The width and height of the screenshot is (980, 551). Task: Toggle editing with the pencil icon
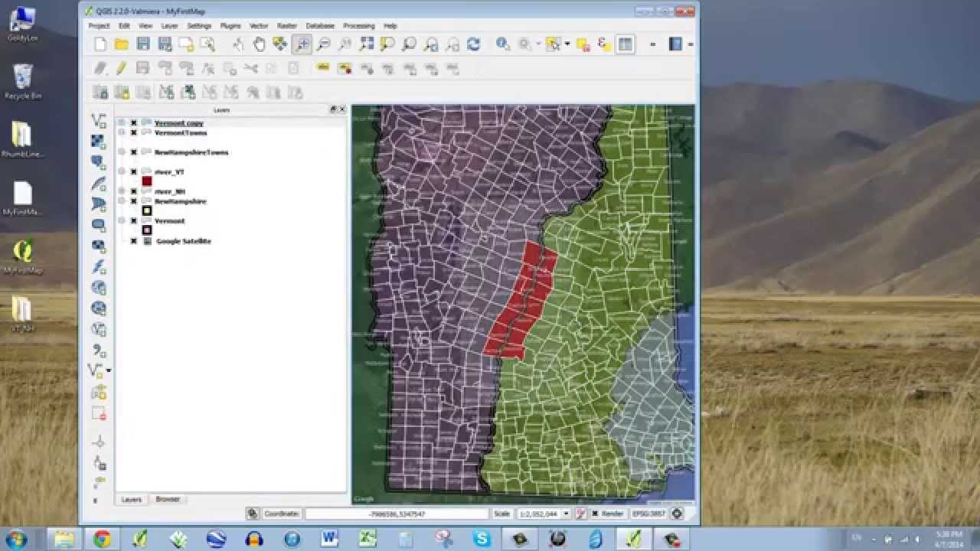coord(121,68)
